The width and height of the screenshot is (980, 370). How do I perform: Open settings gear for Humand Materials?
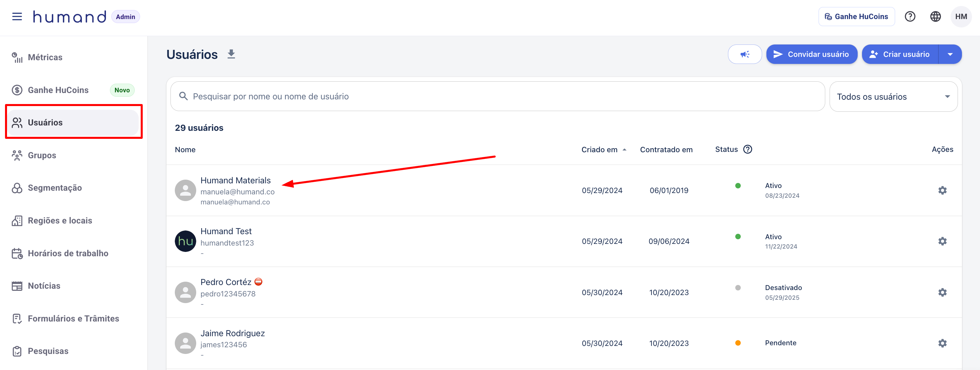click(x=942, y=190)
